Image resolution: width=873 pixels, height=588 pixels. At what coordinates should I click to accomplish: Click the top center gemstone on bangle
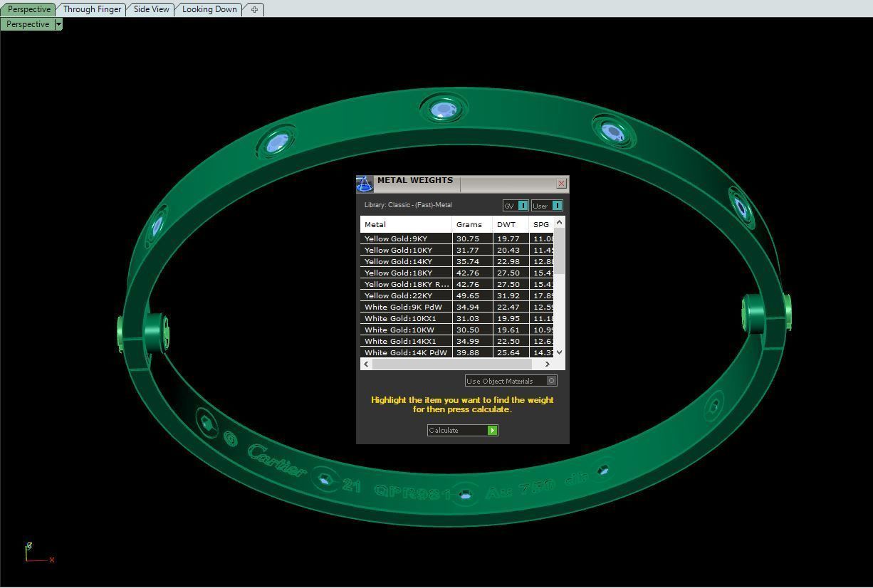(444, 110)
